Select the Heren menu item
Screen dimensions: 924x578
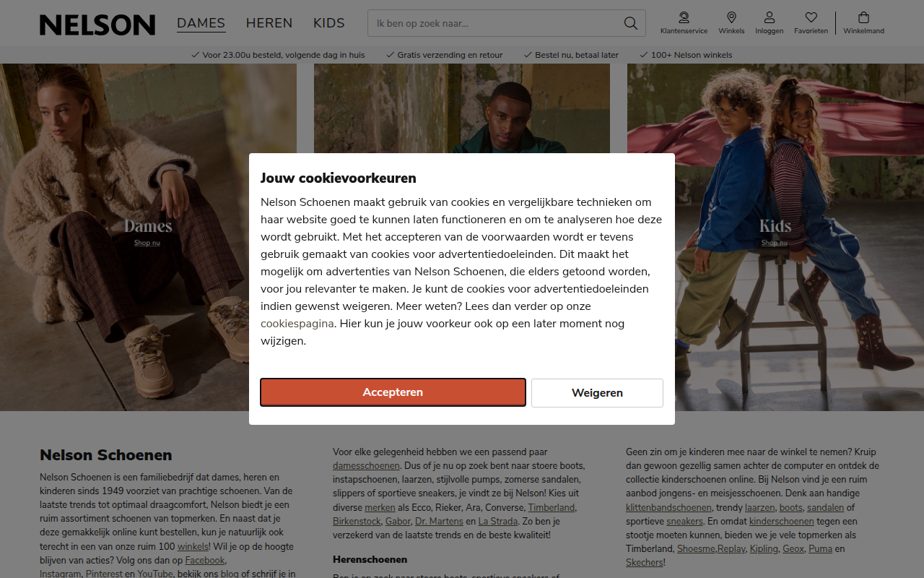(x=269, y=23)
